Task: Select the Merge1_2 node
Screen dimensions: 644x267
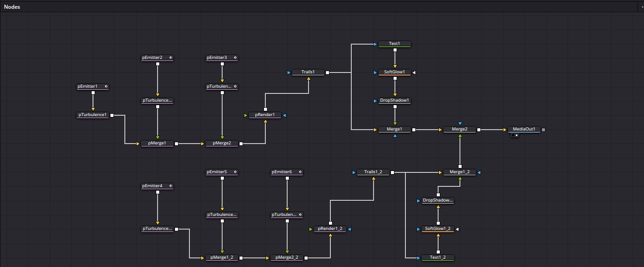Action: (459, 172)
